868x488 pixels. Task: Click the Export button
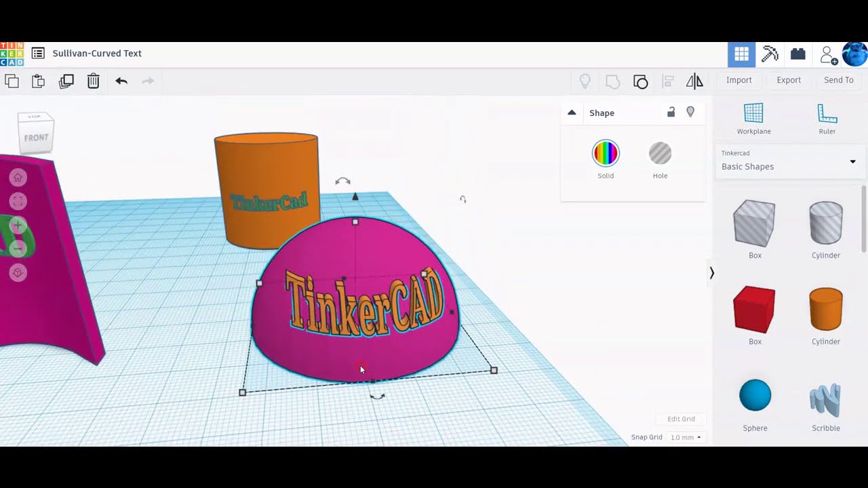(x=789, y=80)
